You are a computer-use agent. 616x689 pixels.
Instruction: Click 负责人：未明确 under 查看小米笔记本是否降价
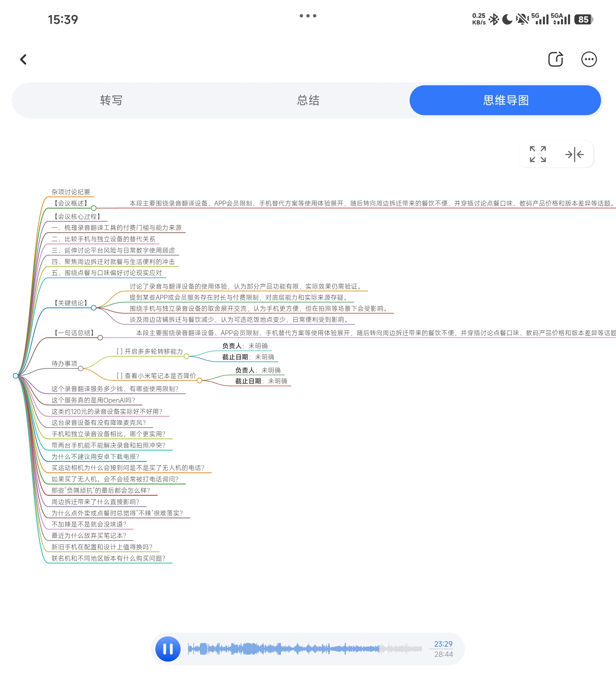pyautogui.click(x=258, y=370)
